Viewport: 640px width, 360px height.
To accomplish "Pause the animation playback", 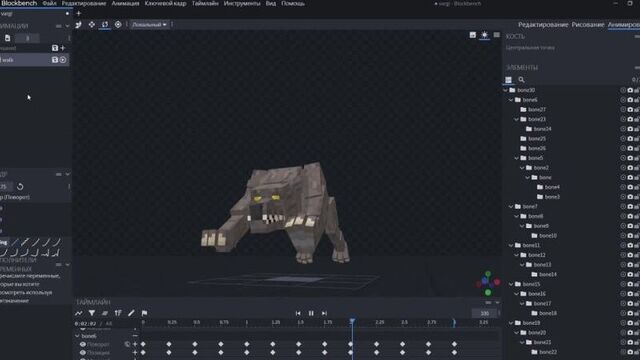I will point(311,313).
